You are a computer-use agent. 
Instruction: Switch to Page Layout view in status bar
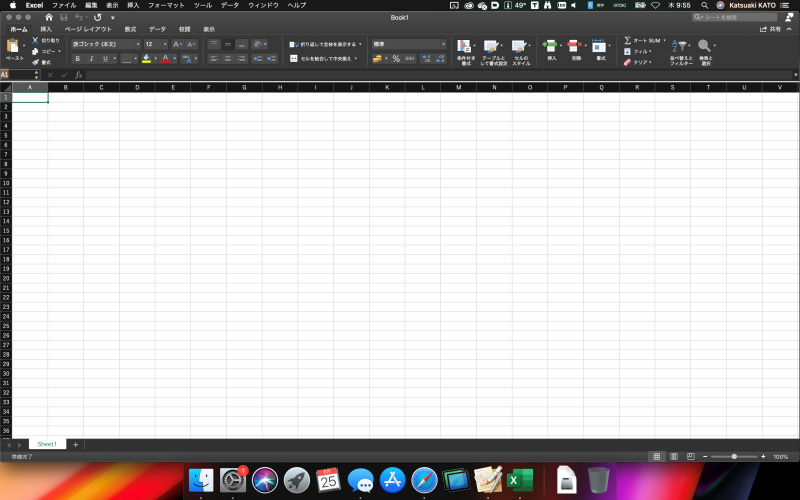click(673, 457)
